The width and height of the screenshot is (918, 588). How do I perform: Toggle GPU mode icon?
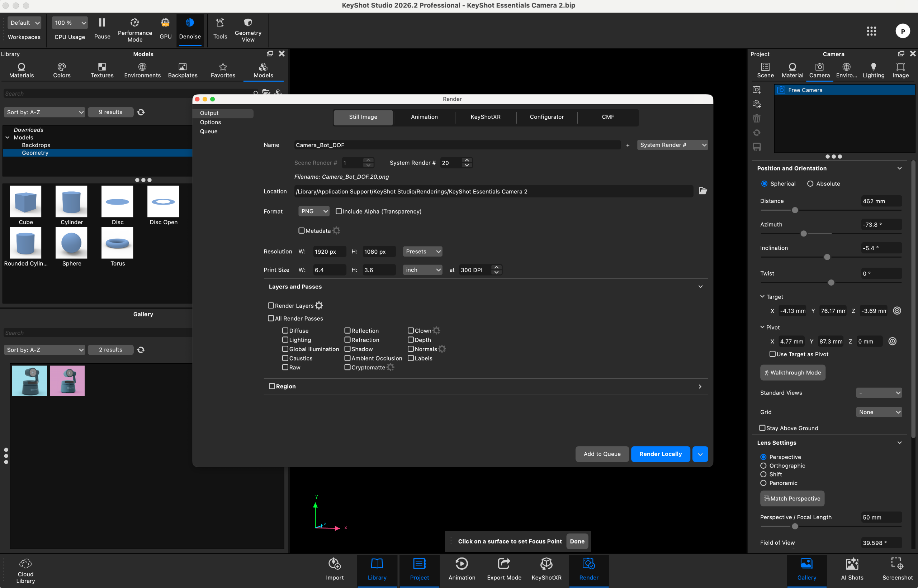click(165, 29)
